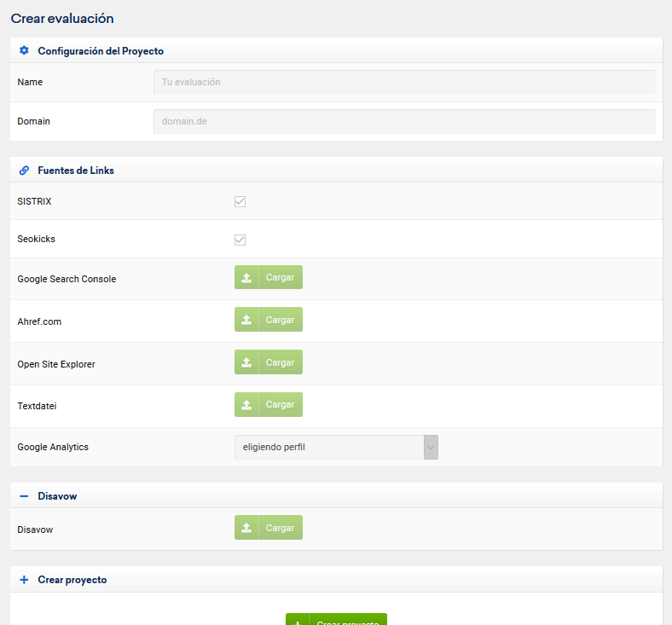The image size is (672, 625).
Task: Toggle the Seokicks checkbox
Action: (240, 240)
